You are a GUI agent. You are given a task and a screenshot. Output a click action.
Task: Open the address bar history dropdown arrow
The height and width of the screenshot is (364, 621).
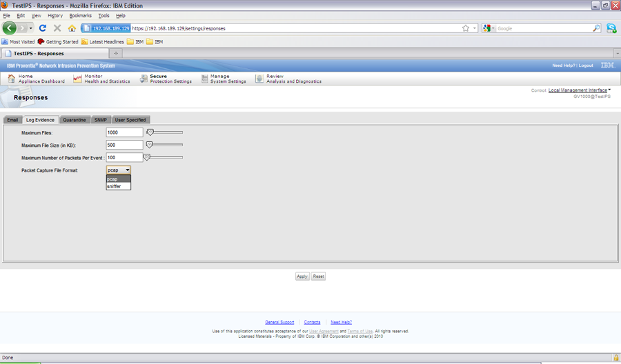475,28
